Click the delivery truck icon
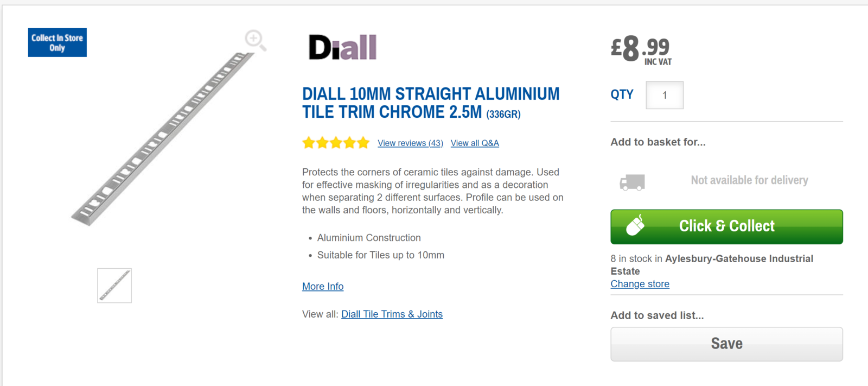Screen dimensions: 868x386 click(x=633, y=182)
